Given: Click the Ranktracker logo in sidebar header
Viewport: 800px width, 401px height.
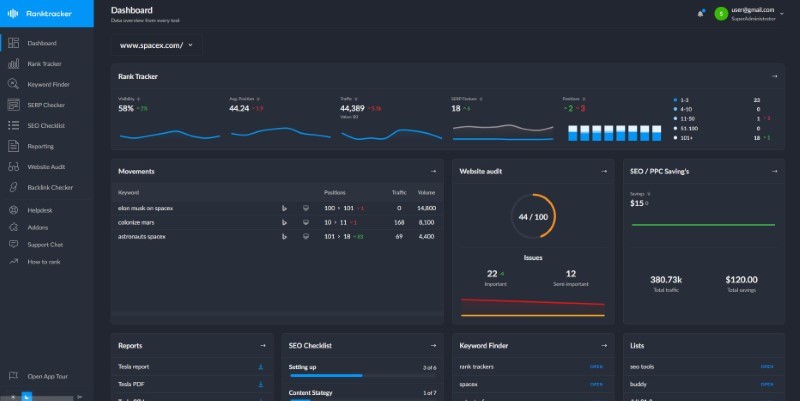Looking at the screenshot, I should [40, 13].
